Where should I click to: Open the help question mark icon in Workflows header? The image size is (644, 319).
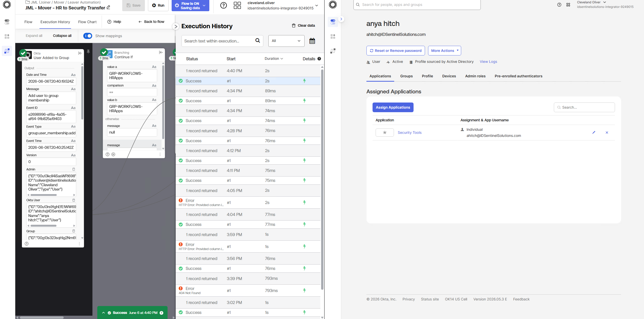coord(224,5)
